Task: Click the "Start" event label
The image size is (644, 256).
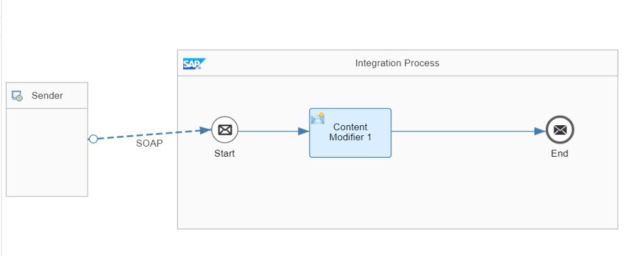Action: click(224, 153)
